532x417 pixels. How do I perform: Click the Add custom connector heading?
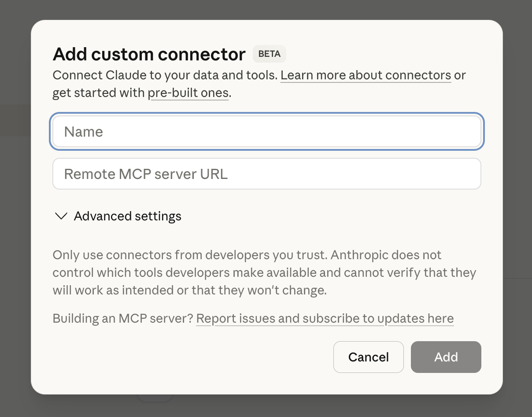point(149,54)
